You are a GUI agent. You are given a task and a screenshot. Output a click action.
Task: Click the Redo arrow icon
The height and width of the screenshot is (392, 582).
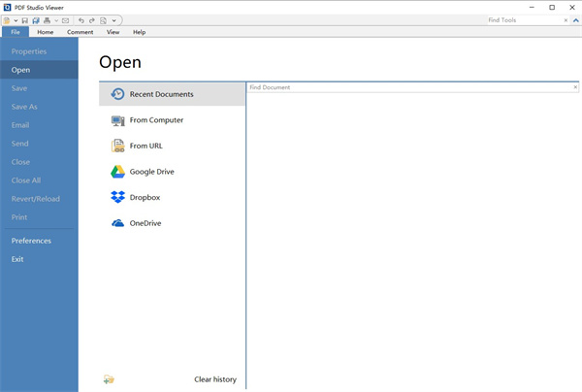click(92, 20)
